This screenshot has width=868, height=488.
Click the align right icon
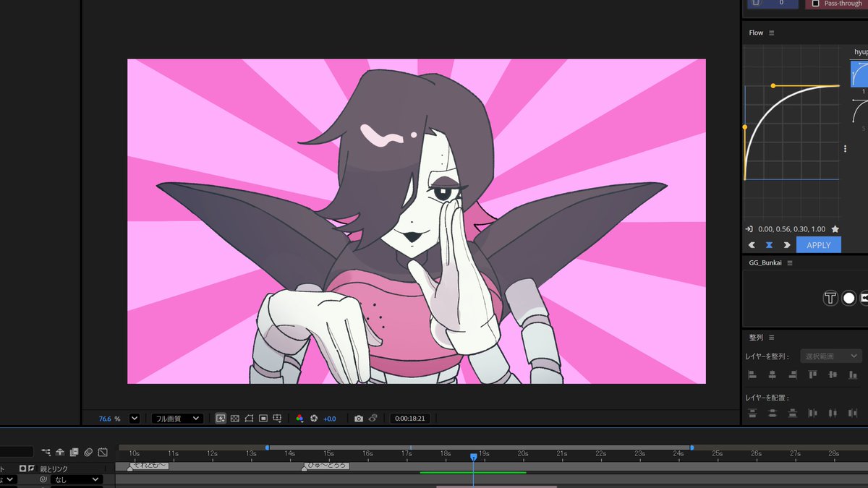[793, 374]
